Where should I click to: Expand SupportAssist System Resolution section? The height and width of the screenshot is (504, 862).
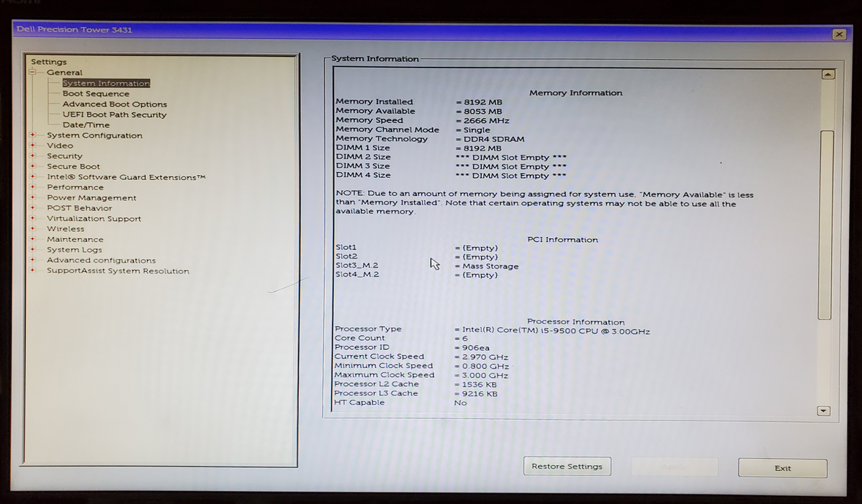point(32,271)
